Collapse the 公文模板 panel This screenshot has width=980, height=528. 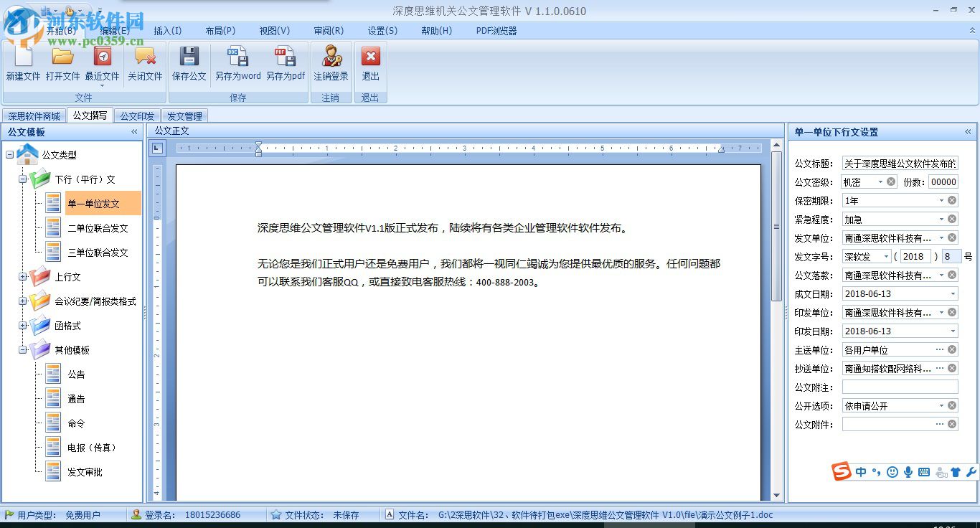134,132
